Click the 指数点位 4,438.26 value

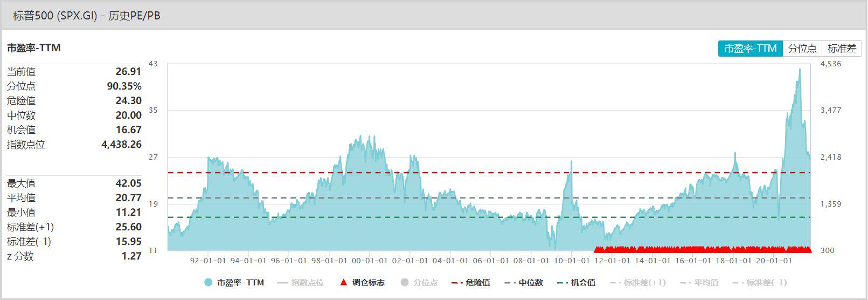point(121,144)
